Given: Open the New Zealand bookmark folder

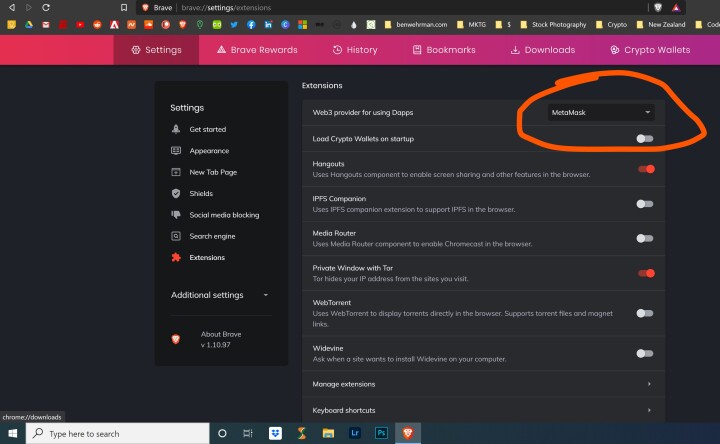Looking at the screenshot, I should coord(661,24).
